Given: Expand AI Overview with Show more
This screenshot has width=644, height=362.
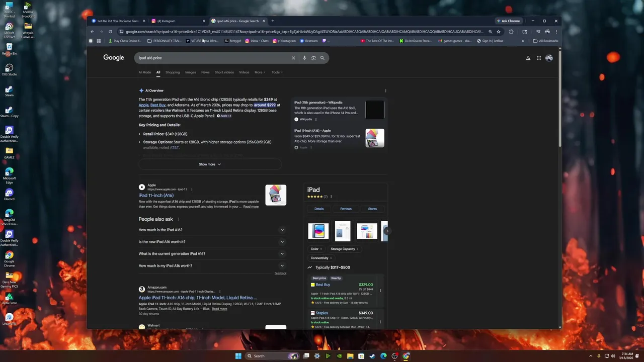Looking at the screenshot, I should click(x=210, y=164).
